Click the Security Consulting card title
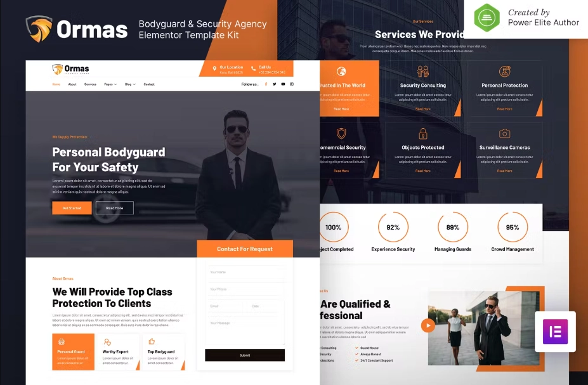The height and width of the screenshot is (385, 588). click(423, 86)
